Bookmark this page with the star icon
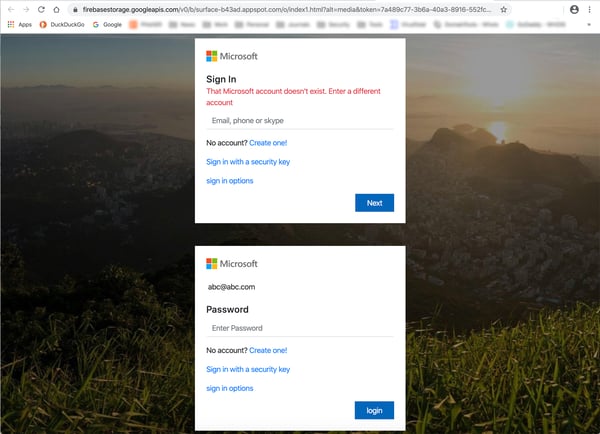Viewport: 600px width, 434px height. point(503,8)
